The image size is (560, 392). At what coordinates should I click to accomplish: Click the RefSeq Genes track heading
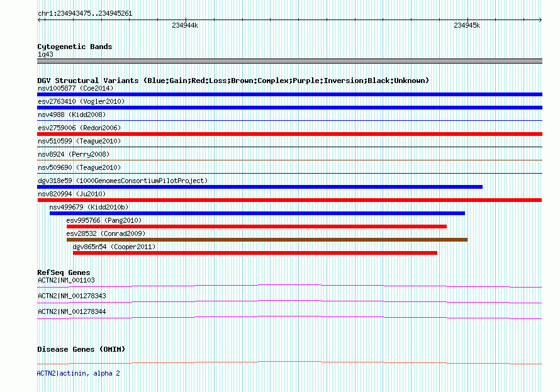[x=64, y=272]
